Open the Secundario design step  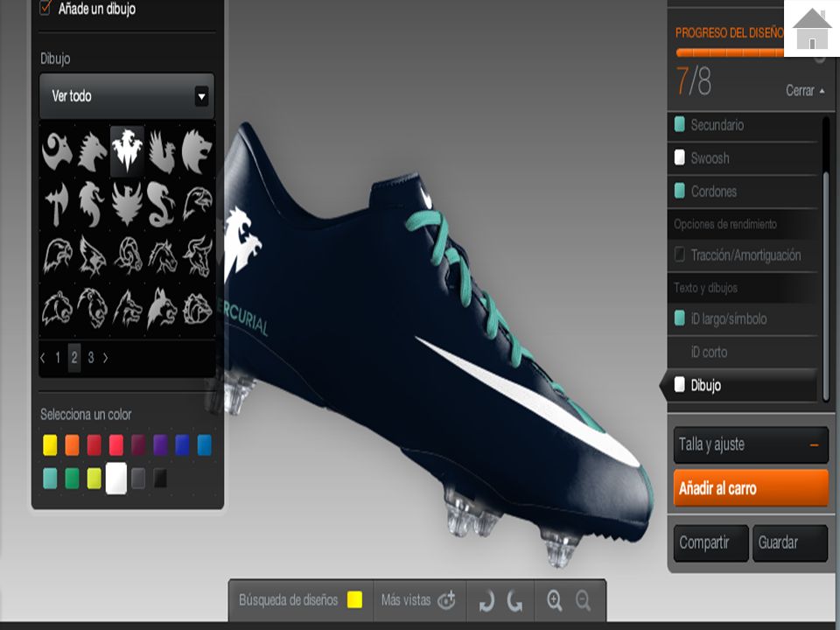742,125
